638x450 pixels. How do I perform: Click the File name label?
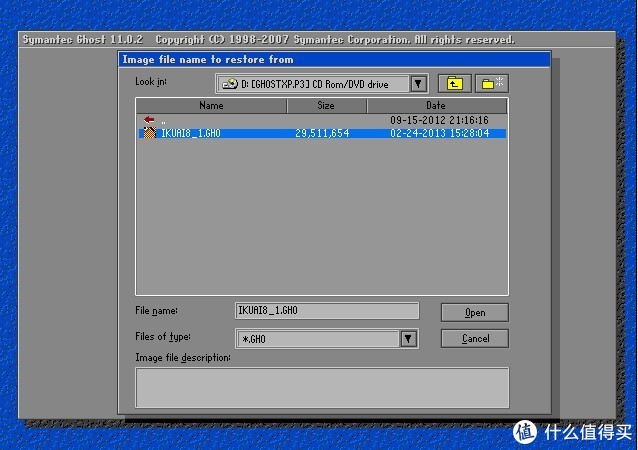click(x=156, y=311)
